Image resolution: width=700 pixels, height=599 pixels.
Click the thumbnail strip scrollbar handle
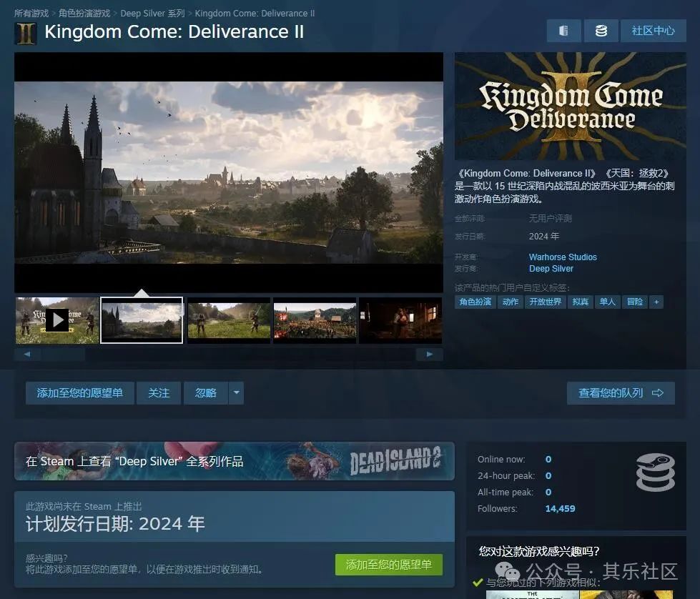click(63, 355)
